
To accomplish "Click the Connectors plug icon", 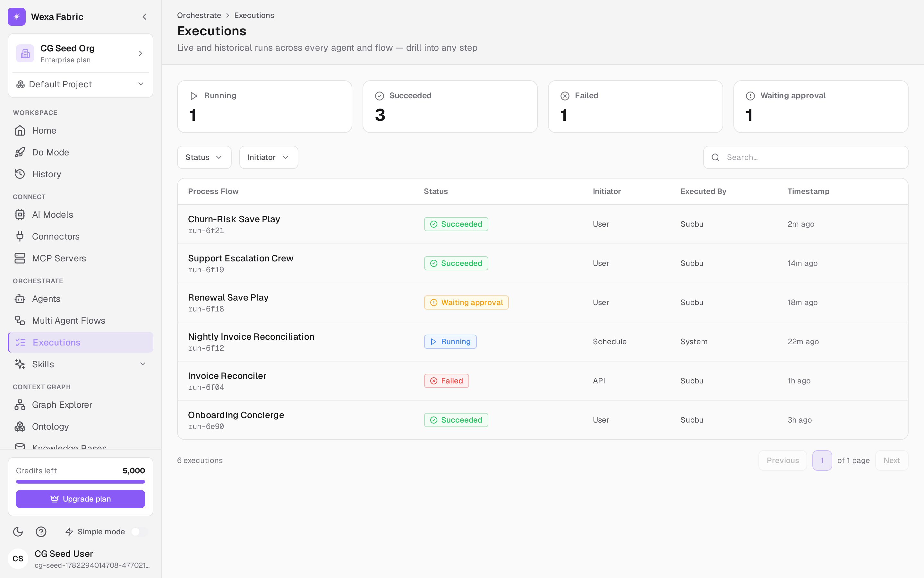I will click(x=20, y=237).
